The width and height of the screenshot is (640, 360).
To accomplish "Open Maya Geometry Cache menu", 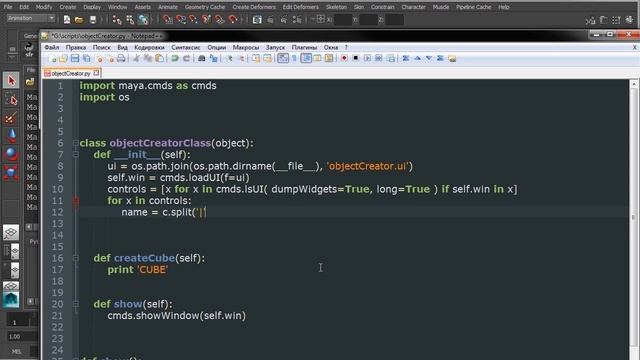I will pos(205,7).
